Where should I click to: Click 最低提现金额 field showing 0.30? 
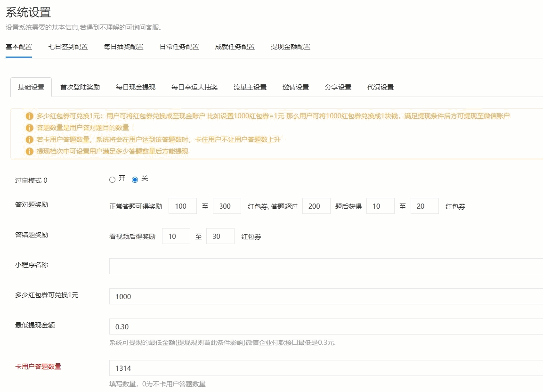pyautogui.click(x=325, y=327)
